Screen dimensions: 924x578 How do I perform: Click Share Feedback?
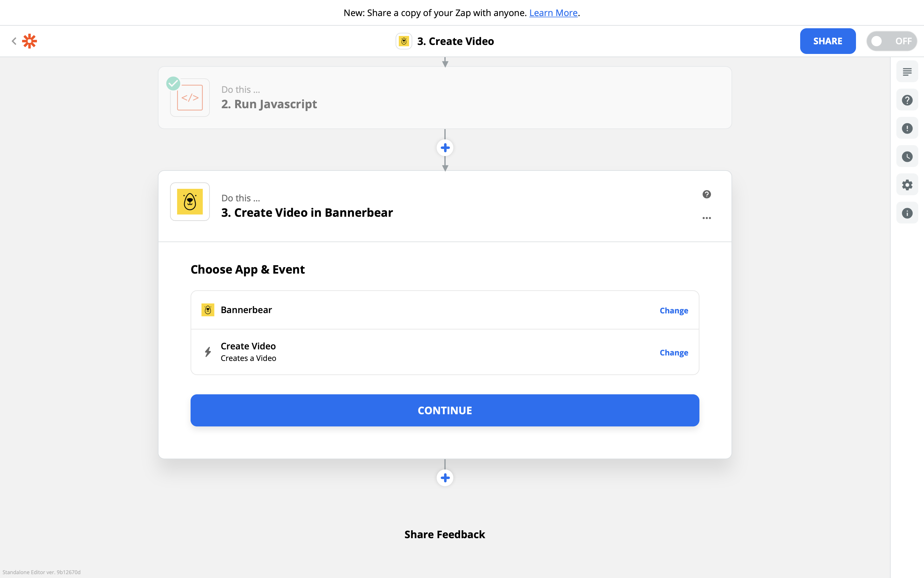coord(445,534)
